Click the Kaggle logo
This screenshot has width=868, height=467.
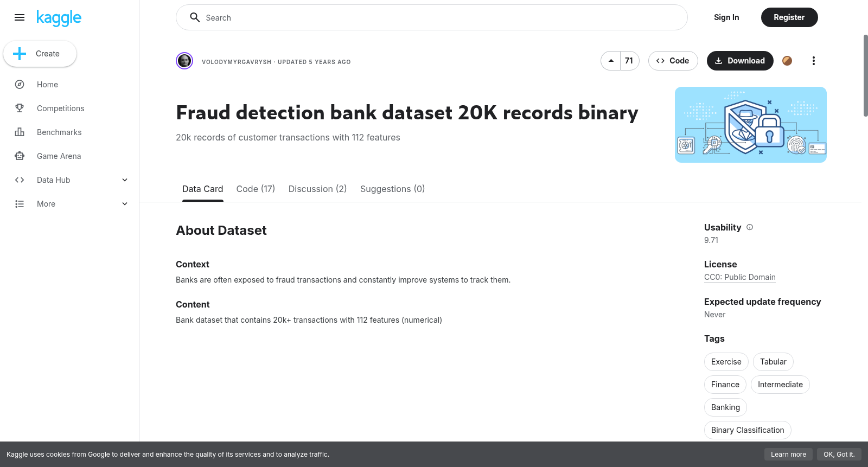click(x=59, y=18)
